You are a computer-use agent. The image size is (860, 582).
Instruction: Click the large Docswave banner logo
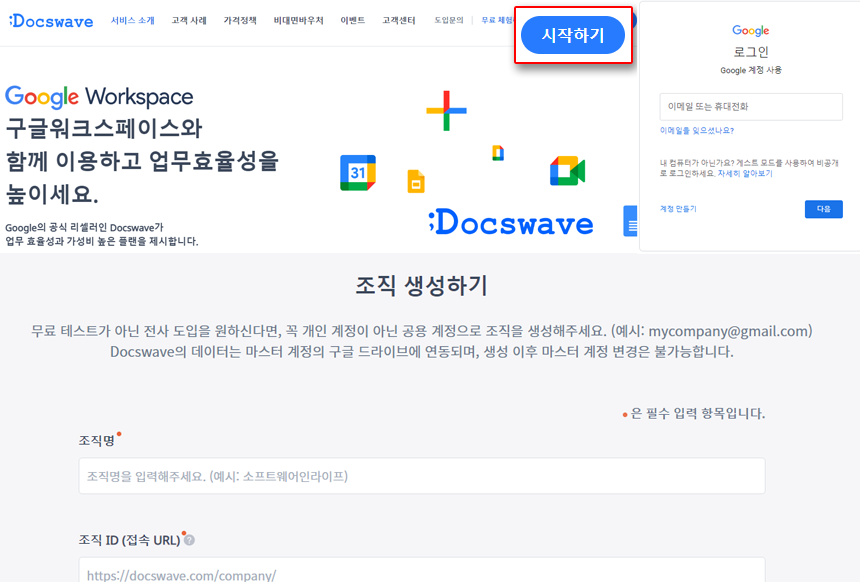pyautogui.click(x=511, y=222)
